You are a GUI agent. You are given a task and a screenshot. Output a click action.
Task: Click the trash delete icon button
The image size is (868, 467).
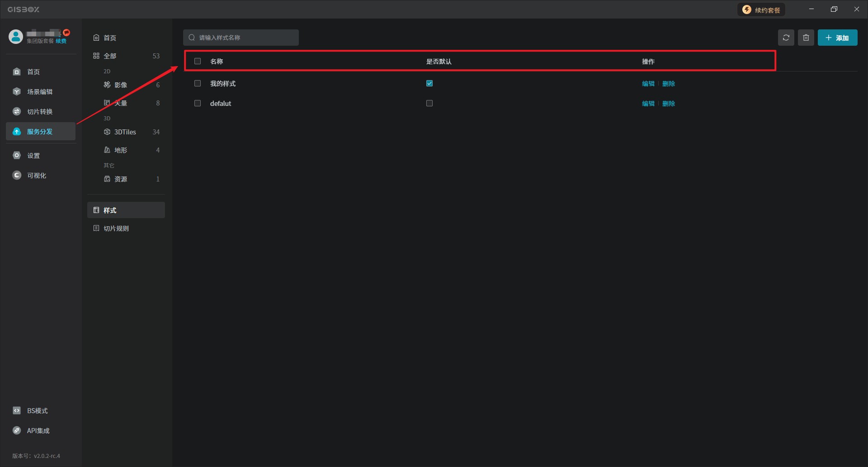[x=806, y=38]
